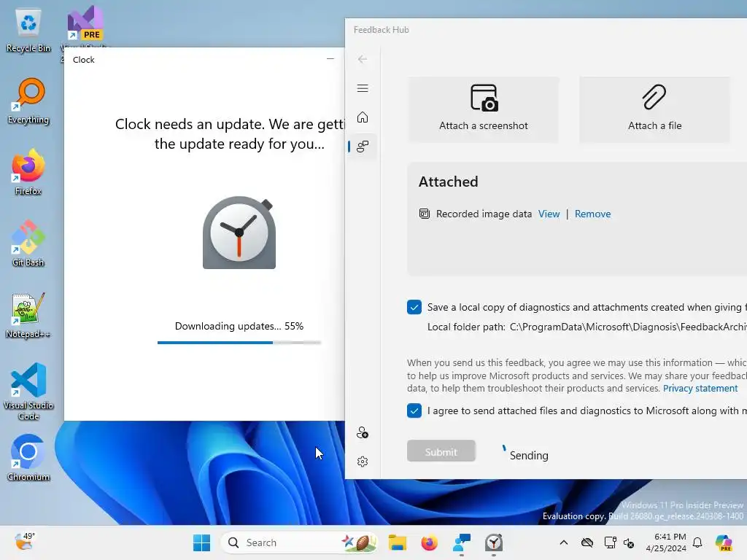The image size is (747, 560).
Task: Switch to Clock app taskbar icon
Action: (x=494, y=542)
